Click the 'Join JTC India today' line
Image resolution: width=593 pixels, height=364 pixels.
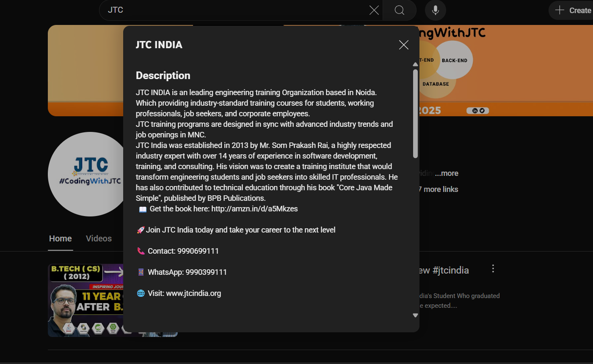[x=236, y=230]
